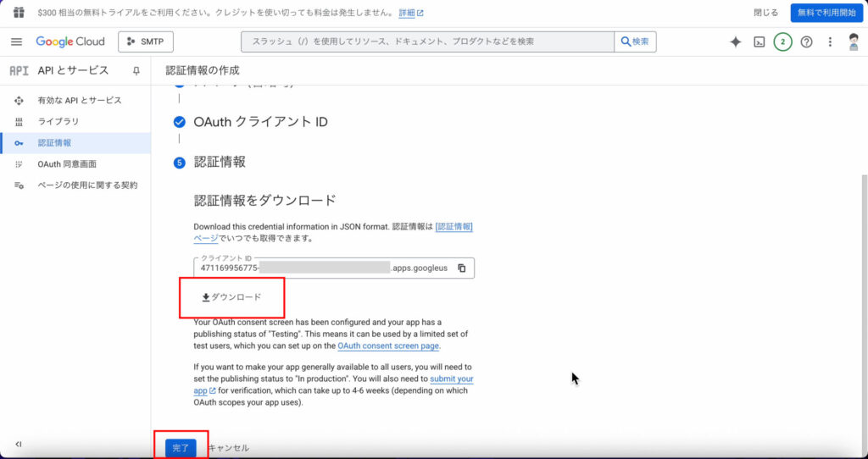Open the ライブラリ sidebar item

[75, 122]
